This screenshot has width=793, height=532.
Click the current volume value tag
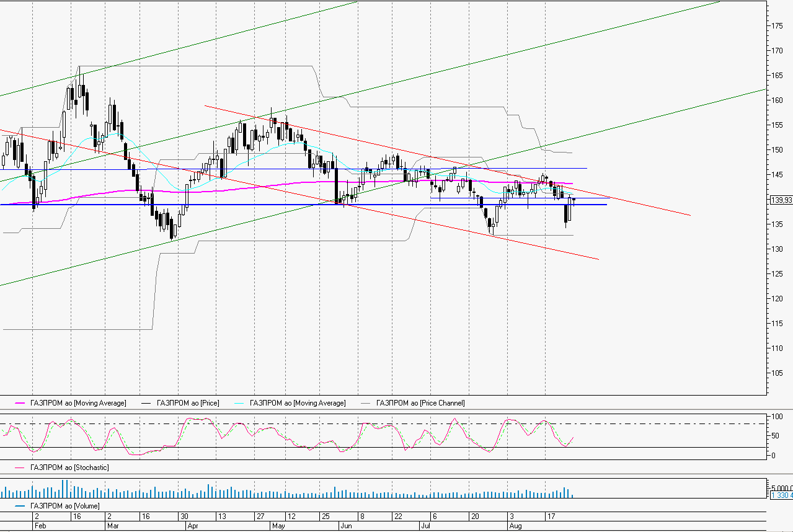[x=781, y=495]
